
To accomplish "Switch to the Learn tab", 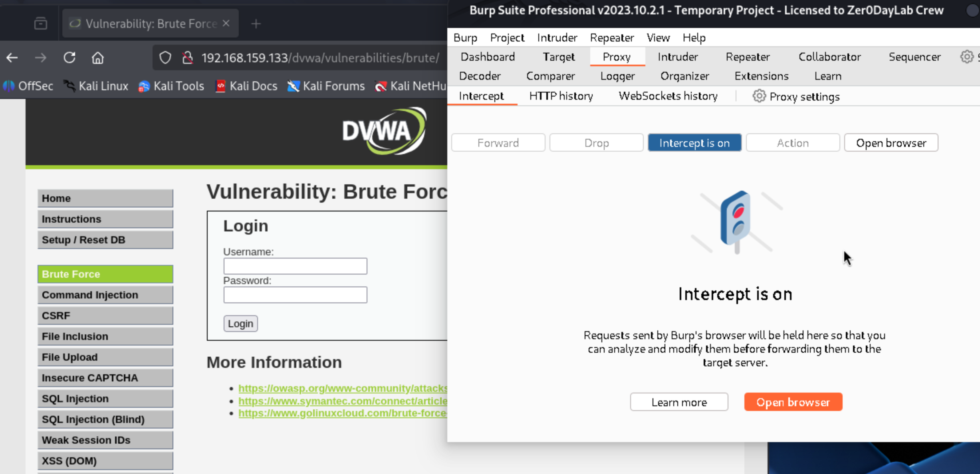I will click(x=828, y=76).
